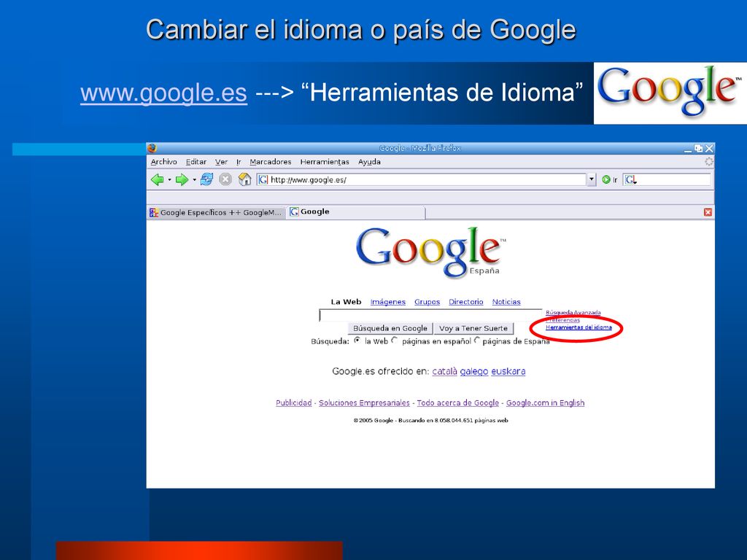Switch Google to català

(x=444, y=371)
